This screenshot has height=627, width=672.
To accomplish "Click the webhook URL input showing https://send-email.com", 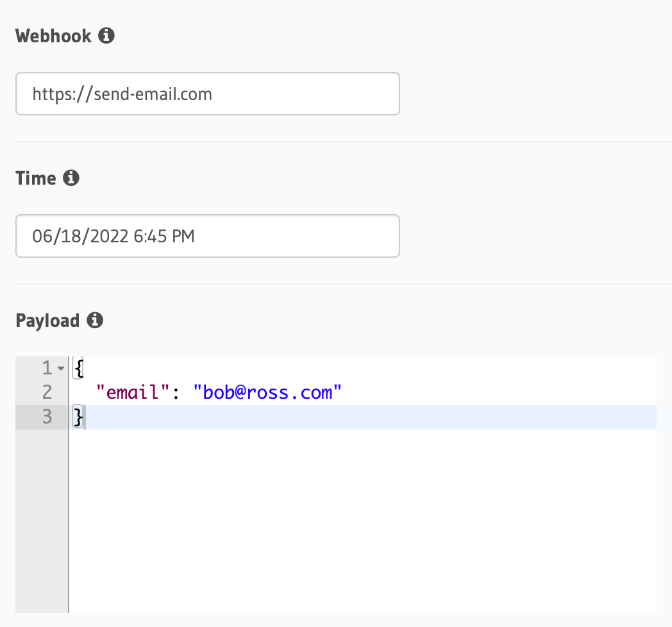I will [207, 94].
